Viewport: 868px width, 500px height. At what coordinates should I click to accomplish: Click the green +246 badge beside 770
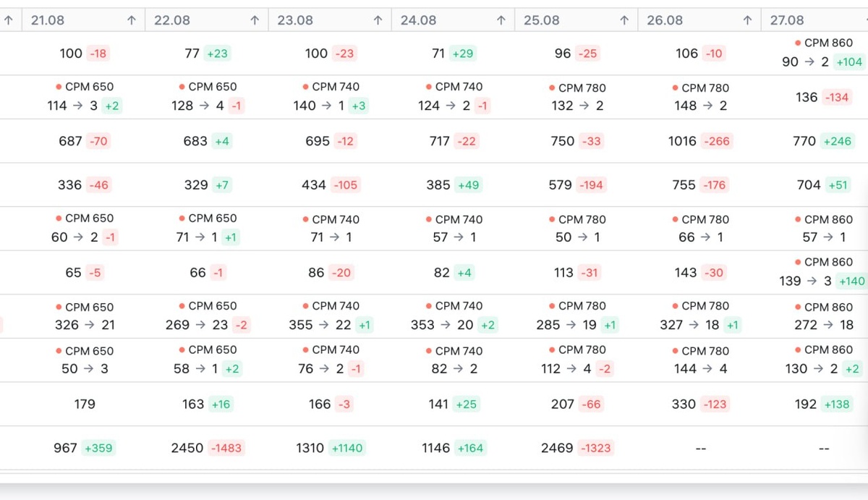click(837, 141)
